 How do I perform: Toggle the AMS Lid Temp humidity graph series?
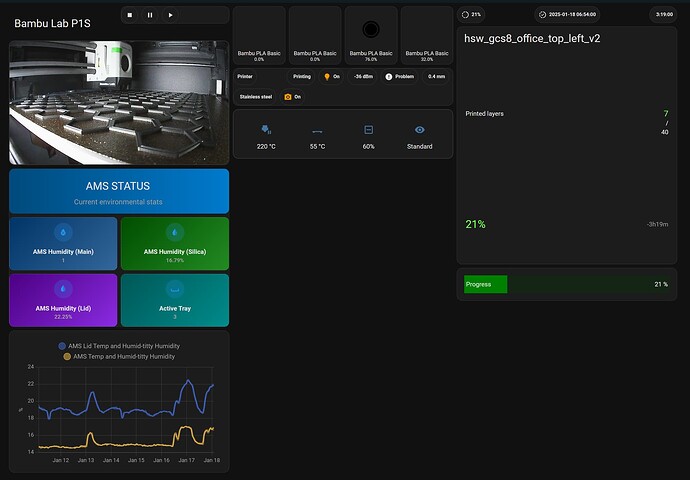[x=119, y=345]
